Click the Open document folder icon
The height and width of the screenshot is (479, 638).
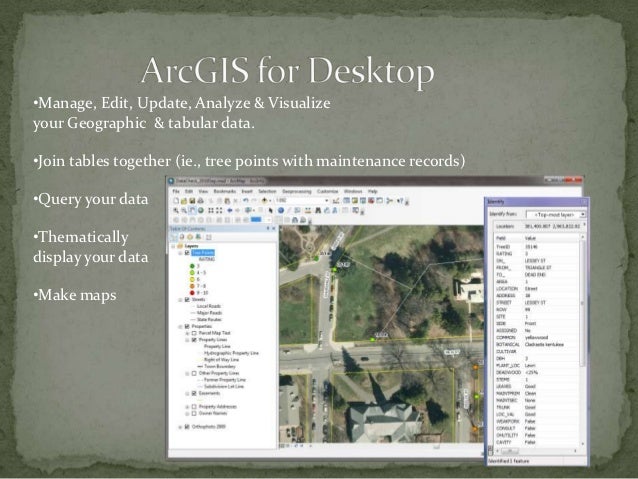pyautogui.click(x=184, y=201)
